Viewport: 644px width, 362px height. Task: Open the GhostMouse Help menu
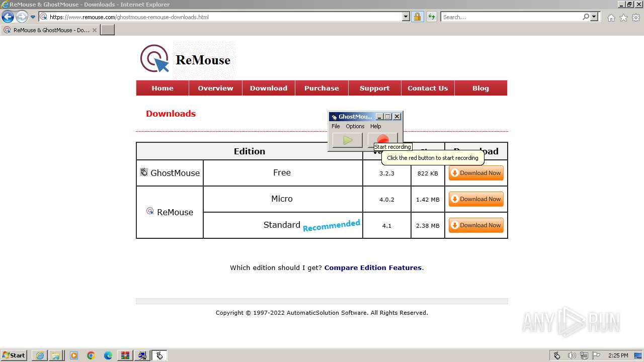376,126
